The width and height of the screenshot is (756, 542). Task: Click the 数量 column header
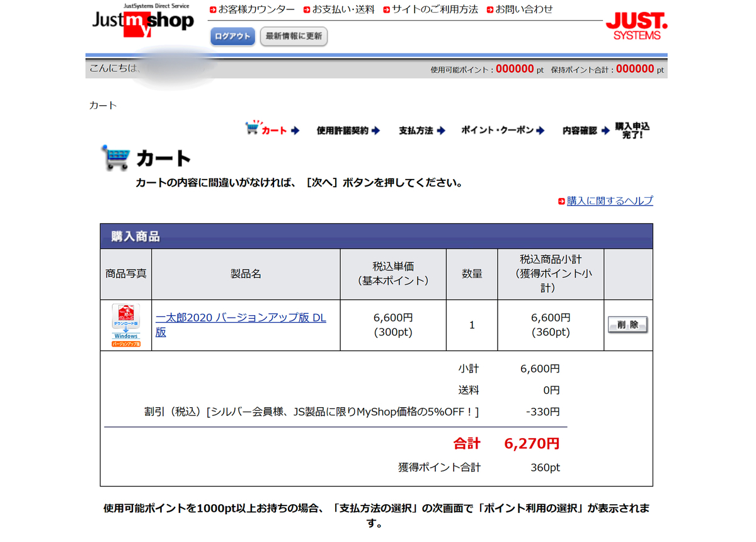click(x=472, y=274)
